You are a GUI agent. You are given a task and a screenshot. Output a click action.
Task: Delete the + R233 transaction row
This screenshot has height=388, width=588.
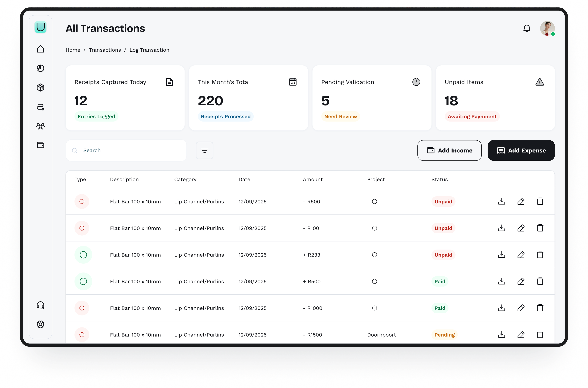click(540, 255)
